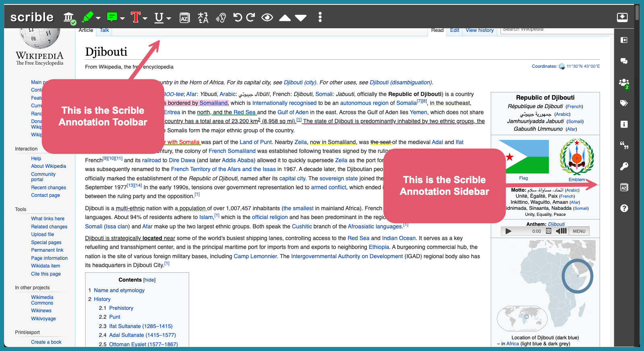Open the highlighter color dropdown arrow

point(98,18)
